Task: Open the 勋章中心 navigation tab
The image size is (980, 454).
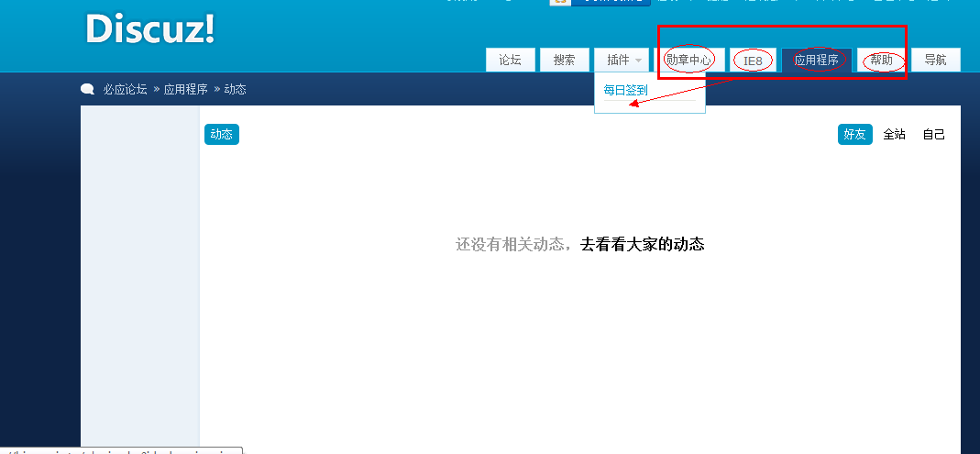Action: point(688,60)
